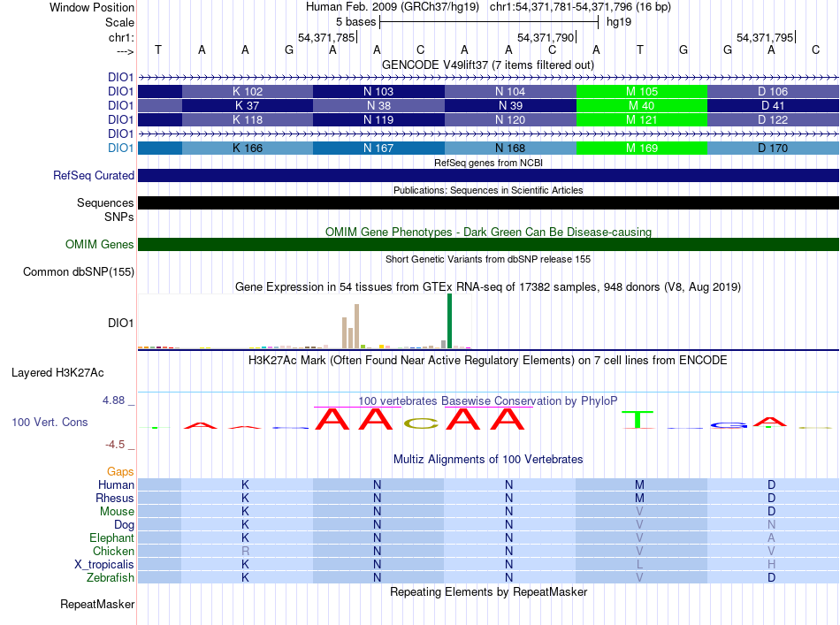Select the K 102 codon block
Viewport: 840px width, 625px height.
(x=248, y=92)
